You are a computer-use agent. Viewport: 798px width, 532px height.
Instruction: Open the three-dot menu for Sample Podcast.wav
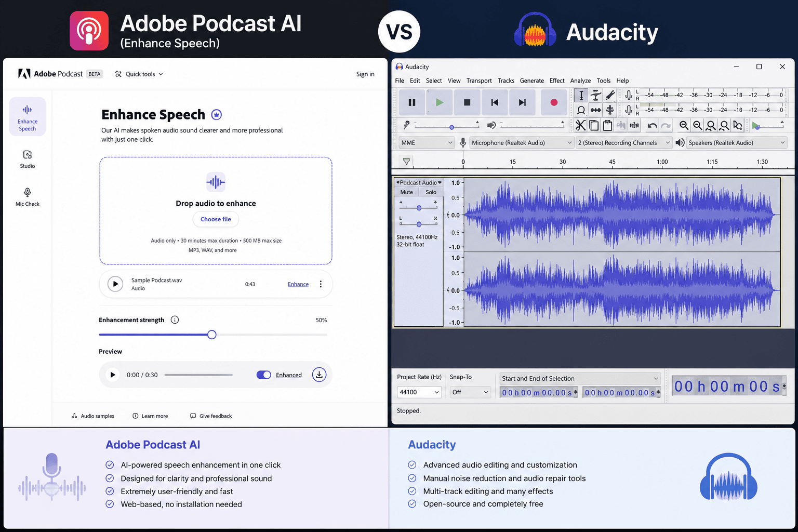pos(321,284)
